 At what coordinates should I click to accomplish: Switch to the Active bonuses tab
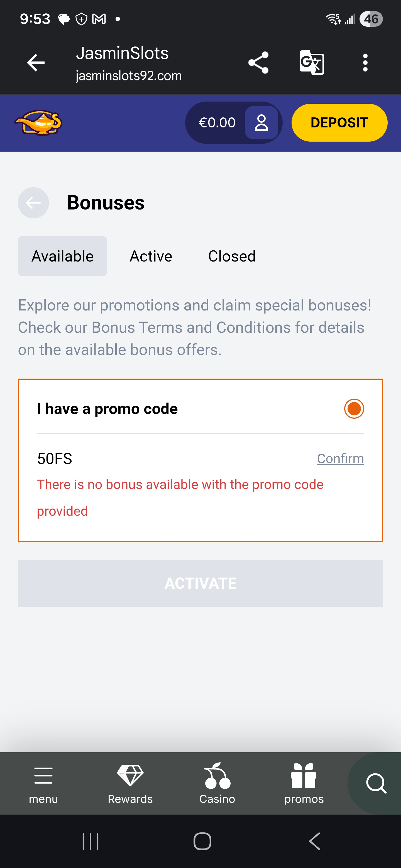pos(151,256)
